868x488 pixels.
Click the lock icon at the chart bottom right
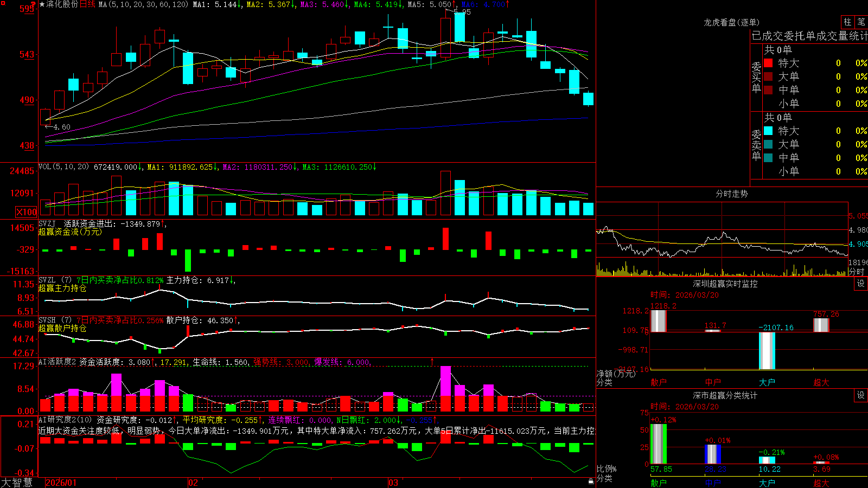click(591, 481)
